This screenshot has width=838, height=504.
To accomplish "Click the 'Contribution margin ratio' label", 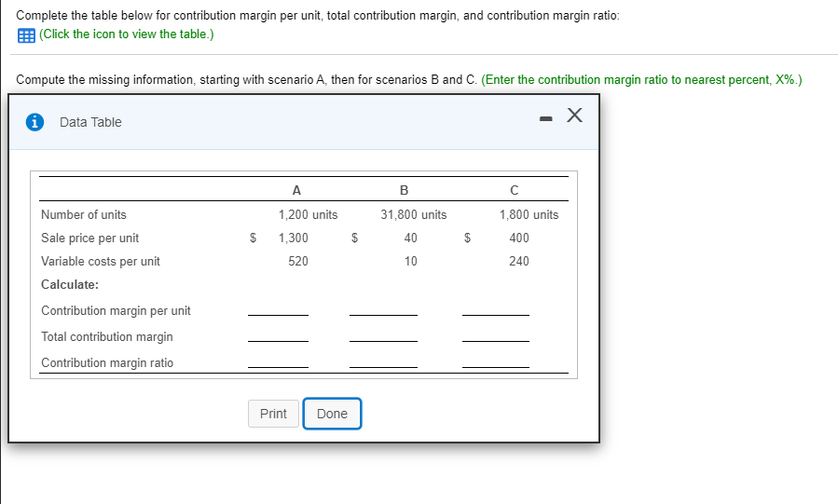I will click(x=107, y=363).
